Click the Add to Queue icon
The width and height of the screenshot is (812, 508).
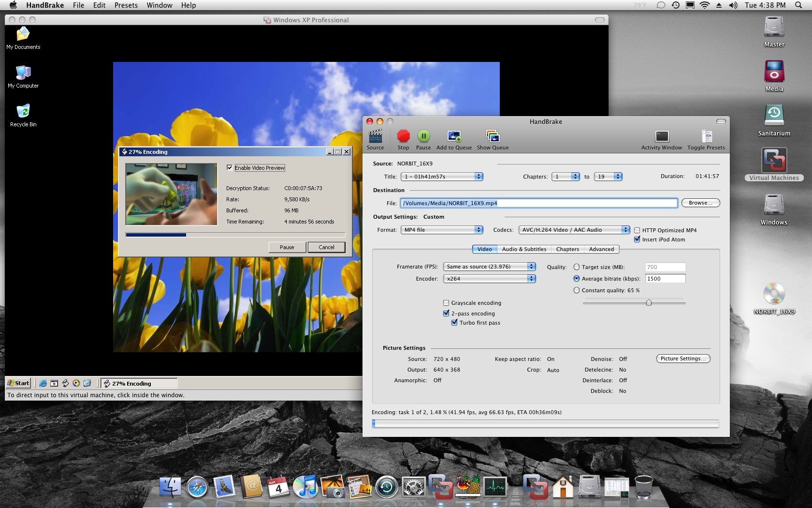(x=454, y=137)
